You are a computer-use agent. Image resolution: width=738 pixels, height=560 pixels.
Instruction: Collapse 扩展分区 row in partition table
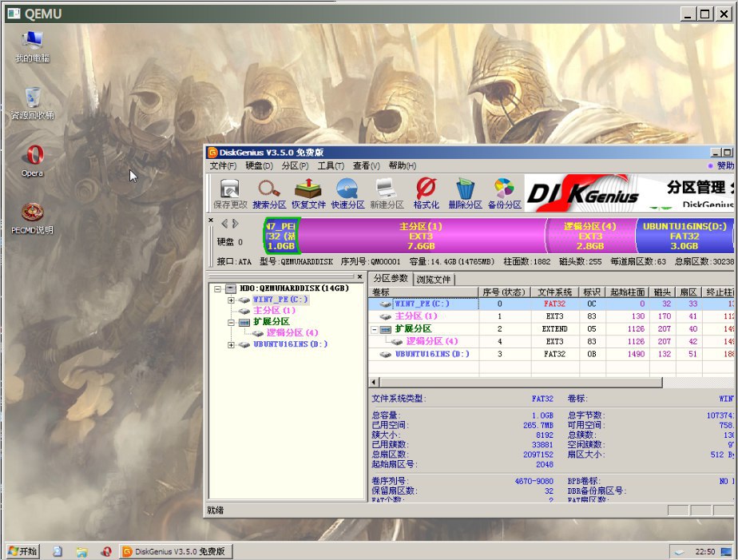pyautogui.click(x=375, y=329)
